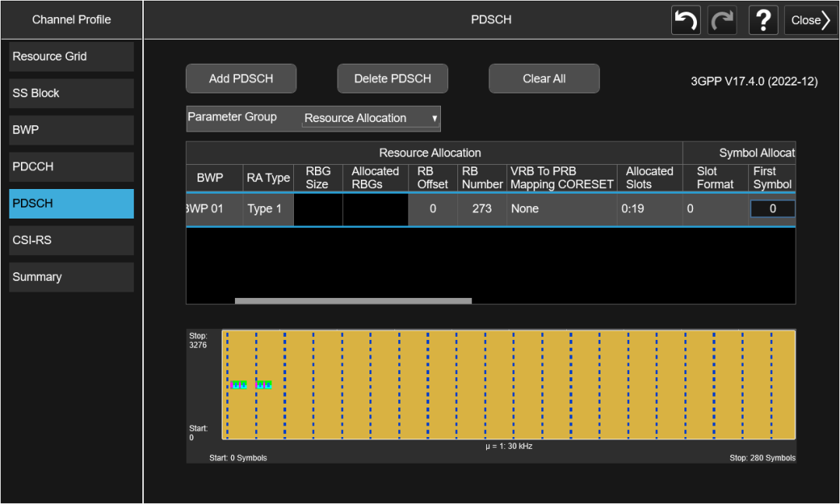The height and width of the screenshot is (504, 840).
Task: Click the redo arrow icon
Action: [x=723, y=20]
